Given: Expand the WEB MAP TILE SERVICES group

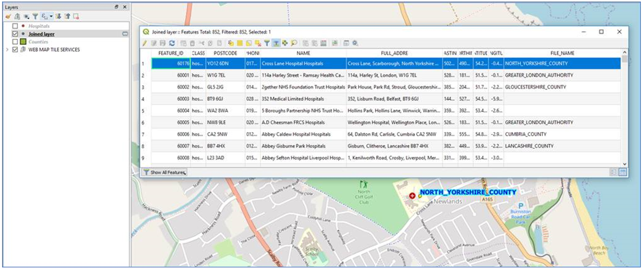Looking at the screenshot, I should click(x=7, y=50).
